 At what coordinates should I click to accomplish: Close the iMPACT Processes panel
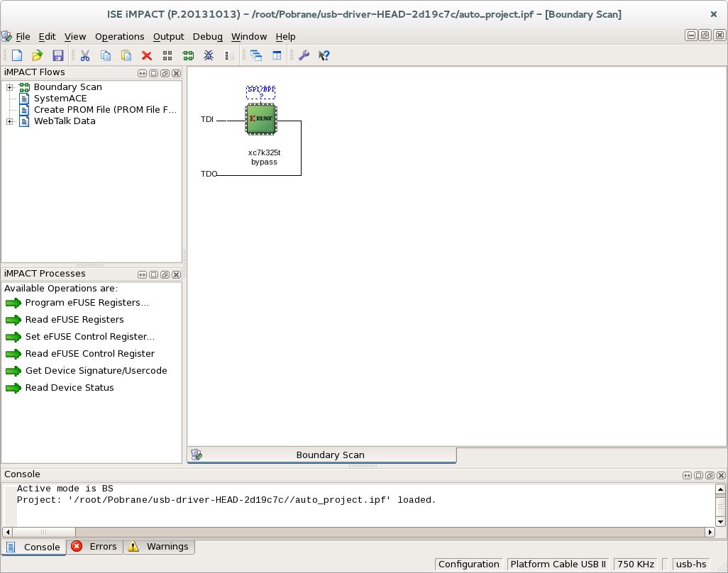(177, 274)
